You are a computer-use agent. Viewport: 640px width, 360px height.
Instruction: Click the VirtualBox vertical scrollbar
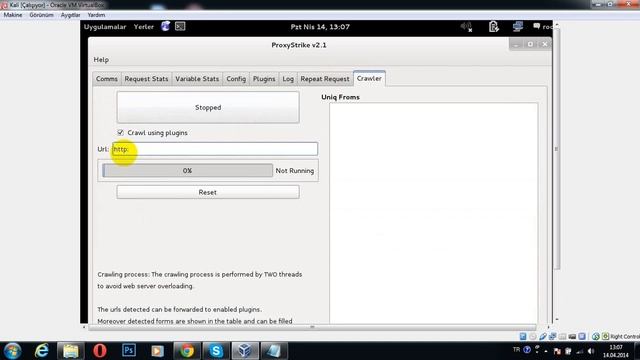pyautogui.click(x=556, y=149)
